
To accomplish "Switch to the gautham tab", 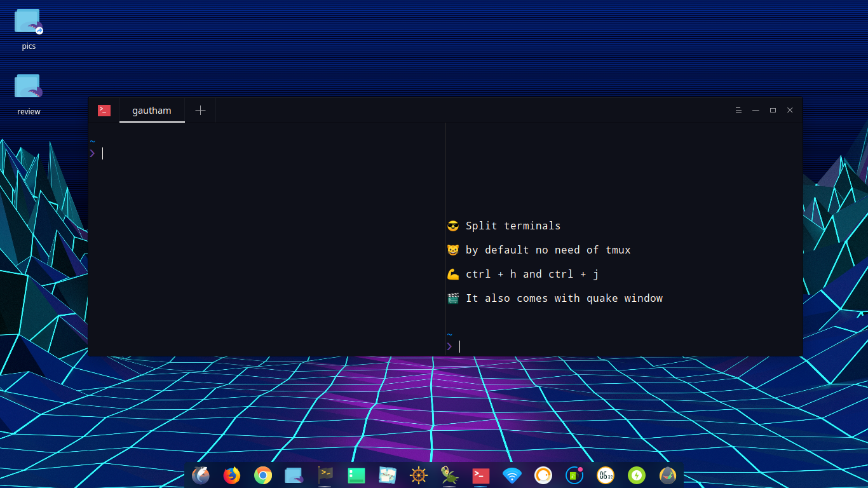I will (x=152, y=111).
